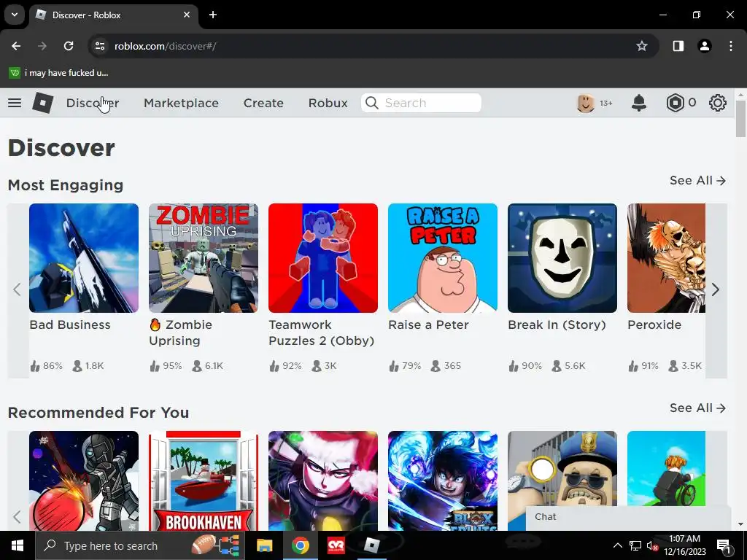Open the police officer game thumbnail
Screen dimensions: 747x560
click(x=562, y=469)
